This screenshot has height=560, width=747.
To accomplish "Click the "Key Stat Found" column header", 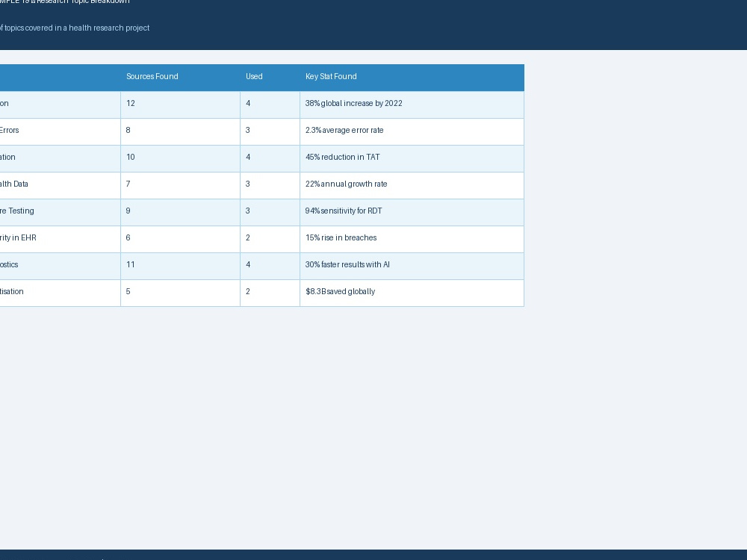I will point(412,77).
